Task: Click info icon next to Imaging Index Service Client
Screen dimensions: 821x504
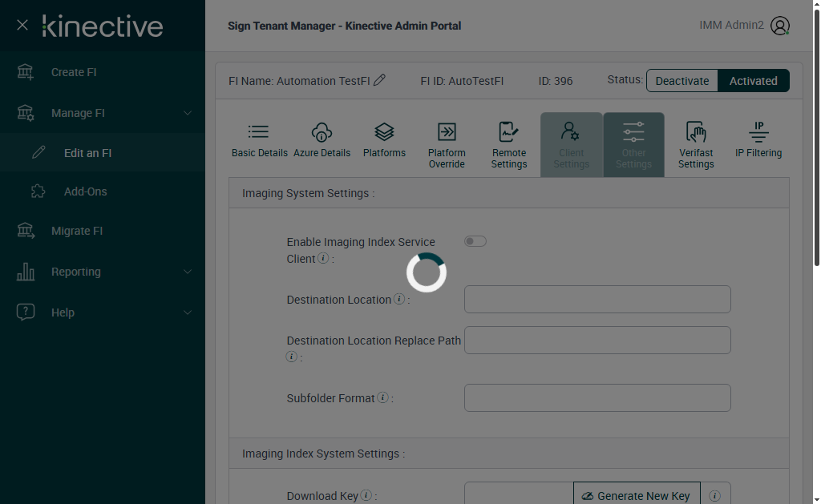Action: (x=324, y=258)
